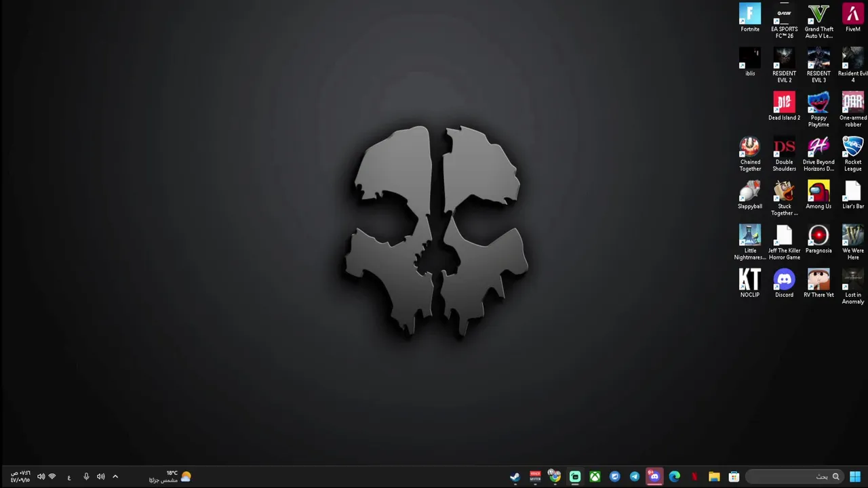
Task: Click the Chained Together icon
Action: pyautogui.click(x=750, y=154)
